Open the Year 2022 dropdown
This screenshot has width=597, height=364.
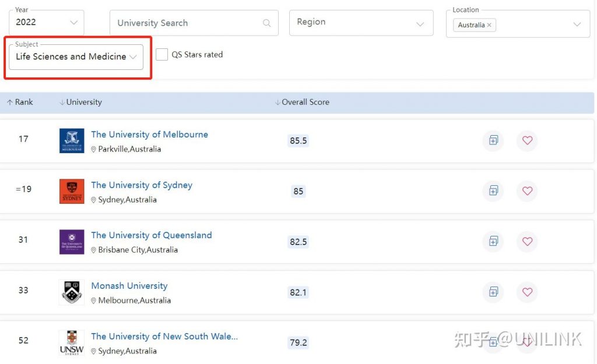coord(47,23)
